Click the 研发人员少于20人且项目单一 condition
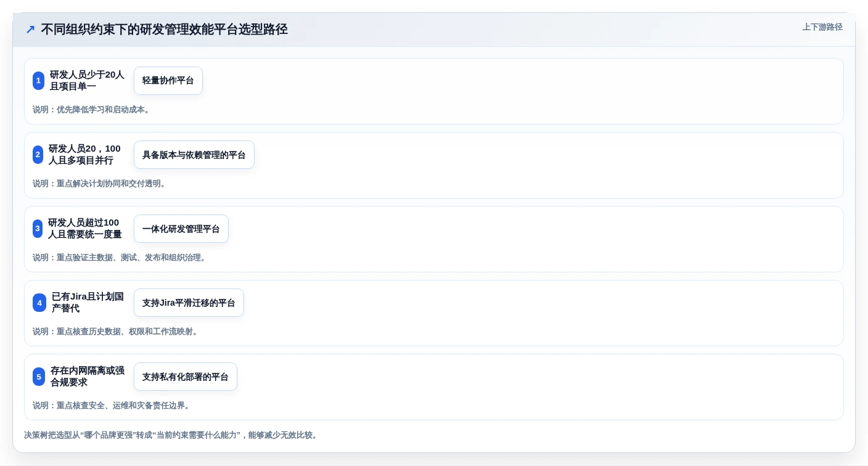 point(87,81)
